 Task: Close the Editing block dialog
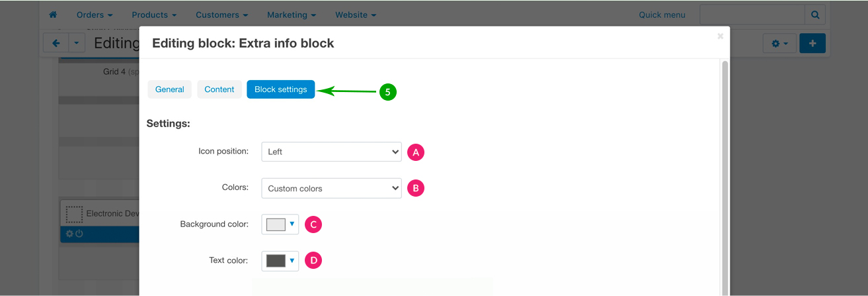[720, 36]
